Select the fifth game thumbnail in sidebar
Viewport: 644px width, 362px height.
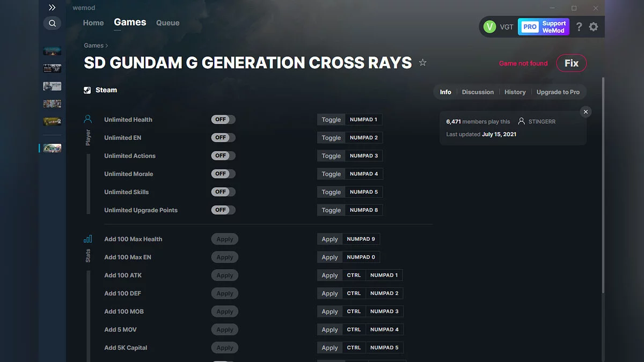[52, 122]
